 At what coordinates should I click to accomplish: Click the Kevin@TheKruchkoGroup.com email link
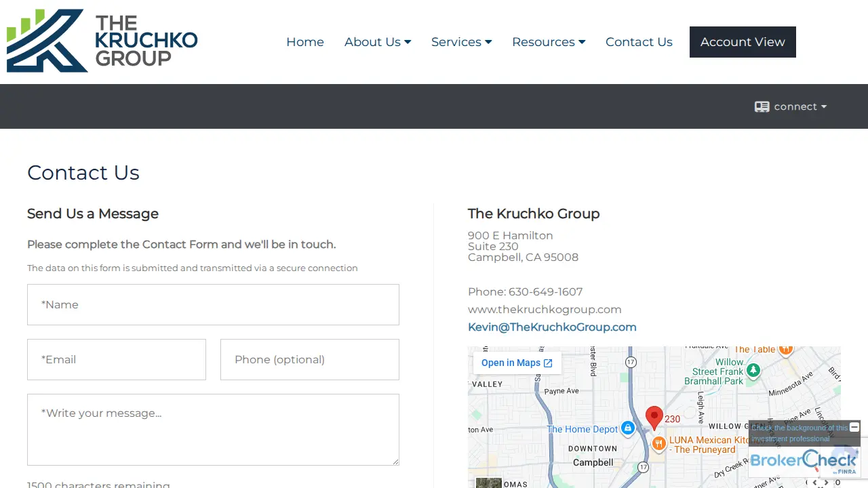pyautogui.click(x=552, y=327)
